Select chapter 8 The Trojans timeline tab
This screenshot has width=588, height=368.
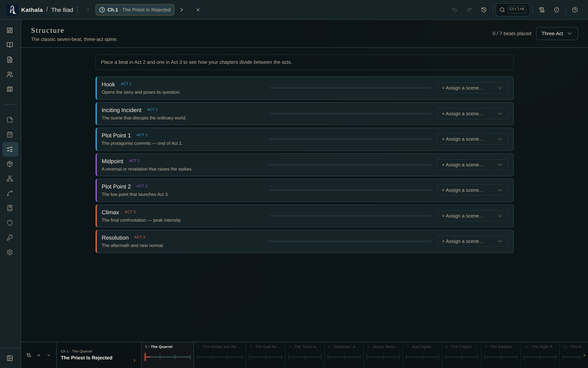461,355
